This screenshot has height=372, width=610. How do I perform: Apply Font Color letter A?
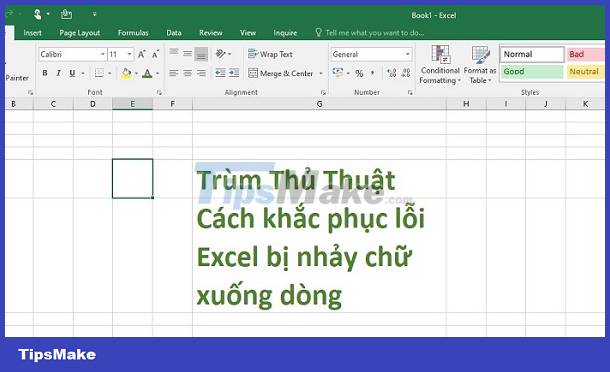[147, 73]
